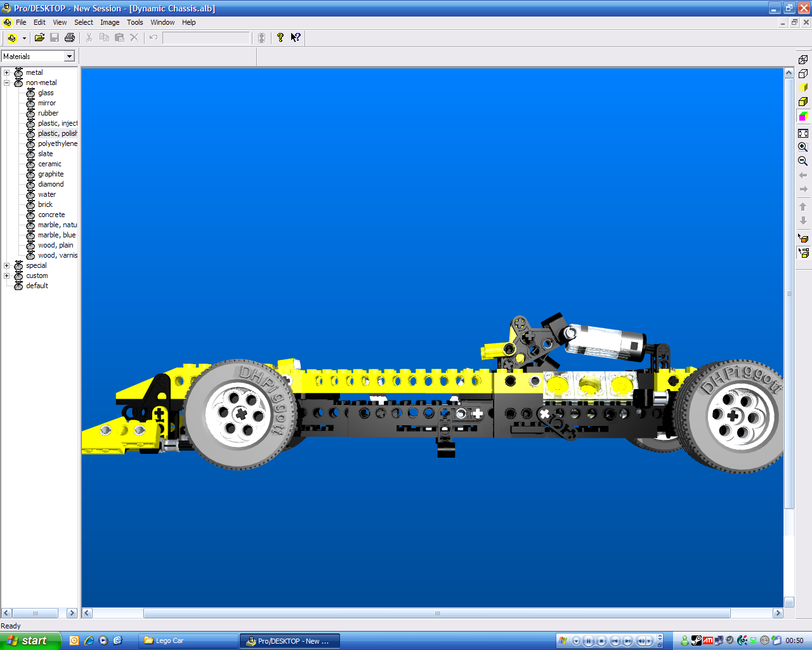The image size is (812, 650).
Task: Switch to hidden-line cube display mode
Action: click(803, 74)
